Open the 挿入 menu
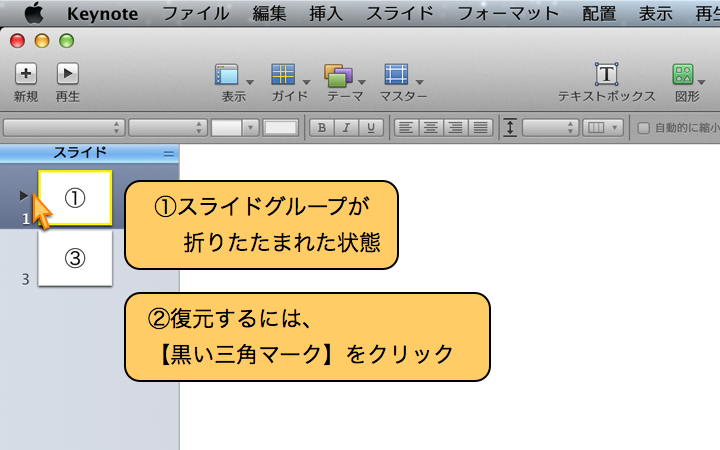720x450 pixels. pos(326,13)
